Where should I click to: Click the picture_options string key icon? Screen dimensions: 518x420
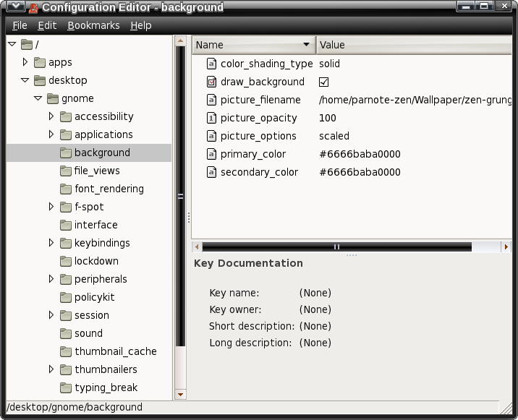coord(211,136)
